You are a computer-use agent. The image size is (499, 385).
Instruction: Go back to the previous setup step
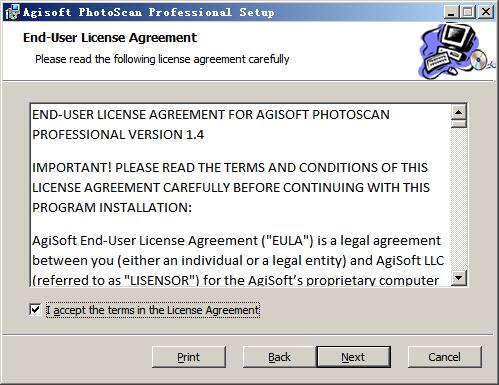pyautogui.click(x=279, y=357)
